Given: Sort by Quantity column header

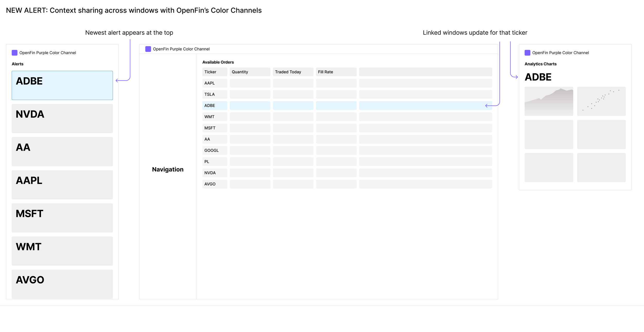Looking at the screenshot, I should [x=250, y=72].
